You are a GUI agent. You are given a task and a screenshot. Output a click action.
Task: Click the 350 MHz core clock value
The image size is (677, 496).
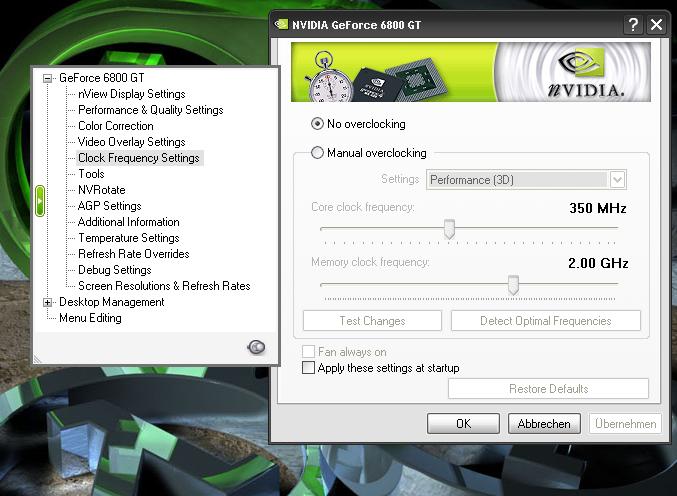click(598, 208)
